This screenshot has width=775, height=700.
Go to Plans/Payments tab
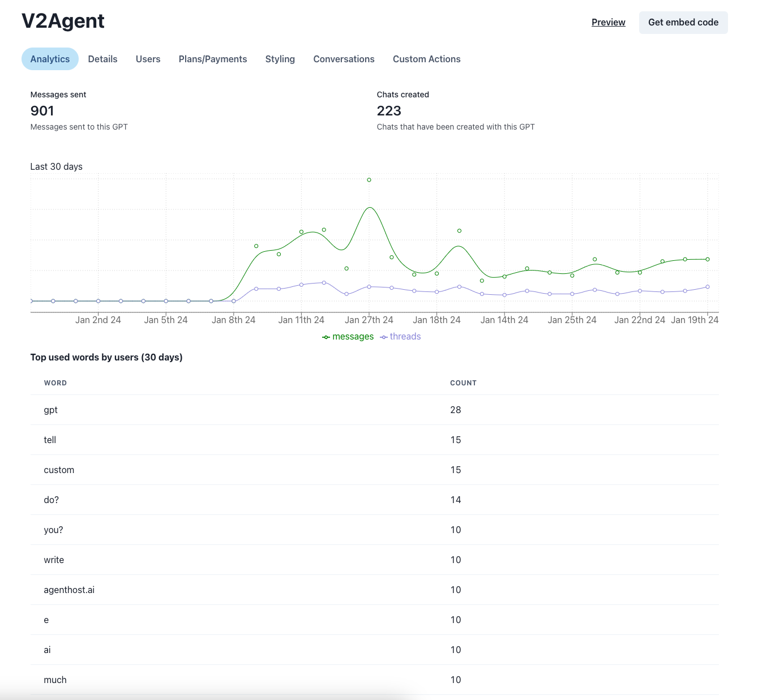tap(213, 59)
